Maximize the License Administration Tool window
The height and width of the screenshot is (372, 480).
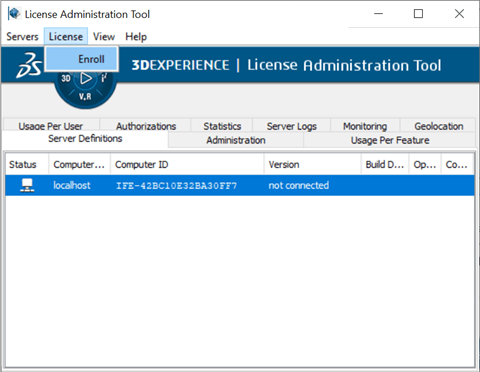pos(418,14)
